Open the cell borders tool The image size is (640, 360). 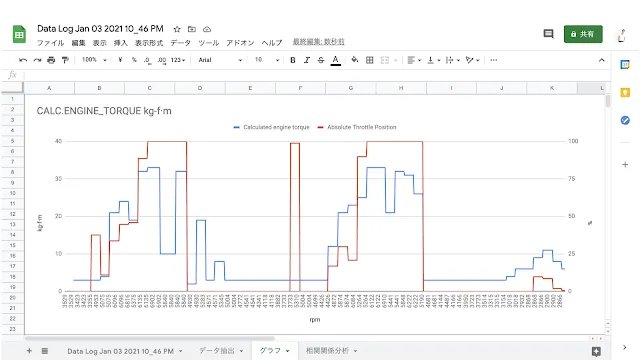[369, 60]
